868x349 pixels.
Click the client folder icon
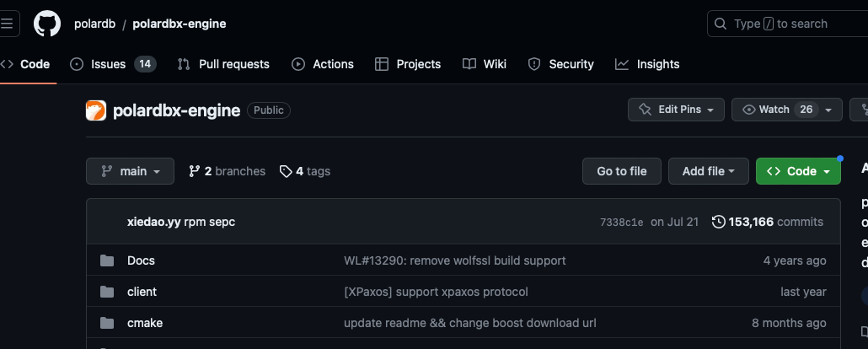[107, 292]
